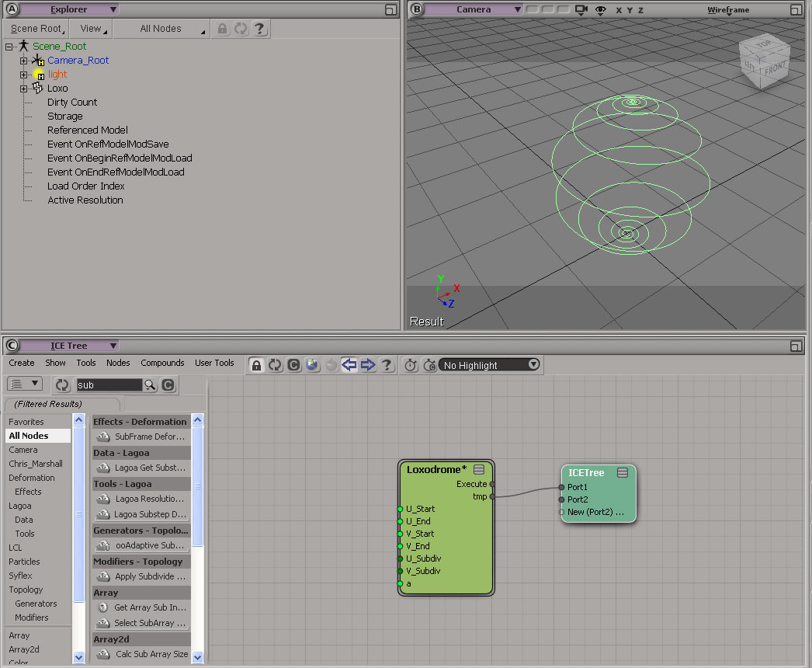Open the No Highlight dropdown
This screenshot has height=668, width=812.
coord(490,365)
